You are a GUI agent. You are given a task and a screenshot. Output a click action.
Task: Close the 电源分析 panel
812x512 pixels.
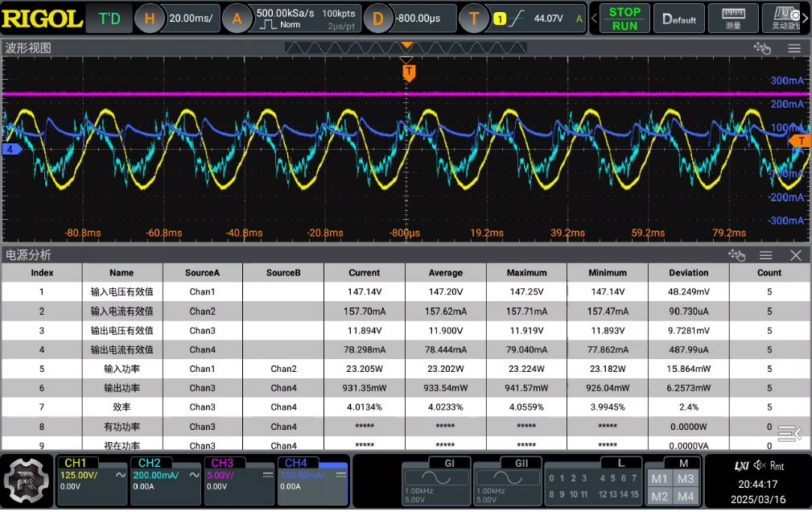796,255
